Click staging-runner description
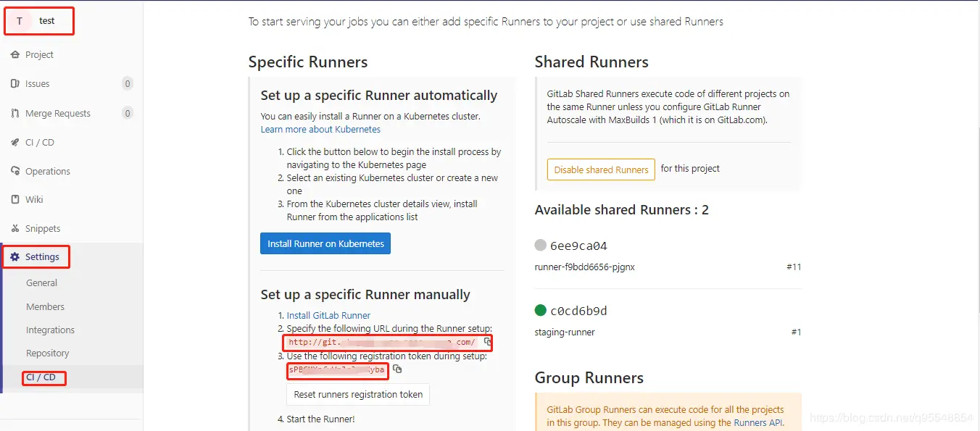 click(565, 332)
